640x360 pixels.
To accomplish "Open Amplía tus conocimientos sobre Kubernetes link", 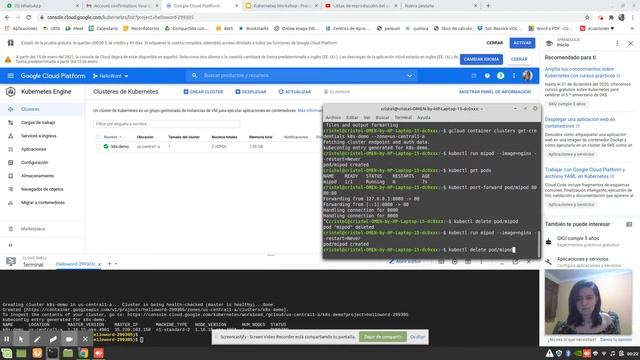I will click(x=581, y=72).
